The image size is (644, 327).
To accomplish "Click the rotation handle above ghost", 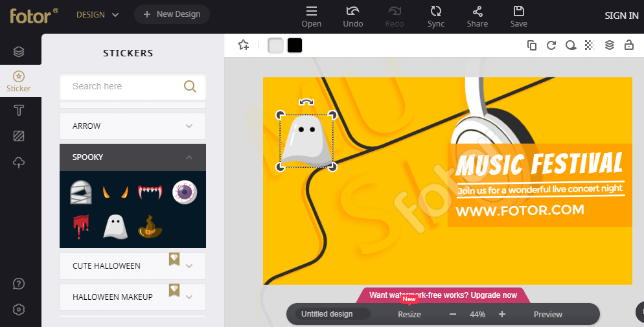I will 306,102.
